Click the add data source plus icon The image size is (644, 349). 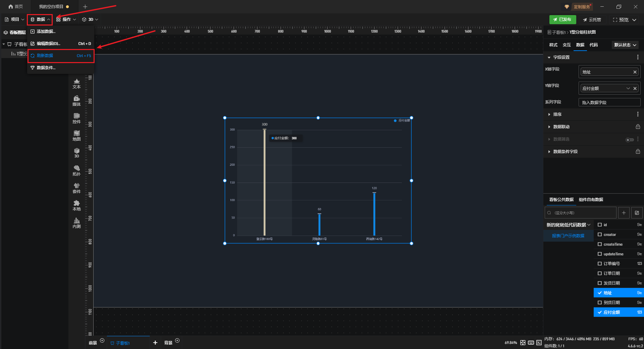(624, 213)
